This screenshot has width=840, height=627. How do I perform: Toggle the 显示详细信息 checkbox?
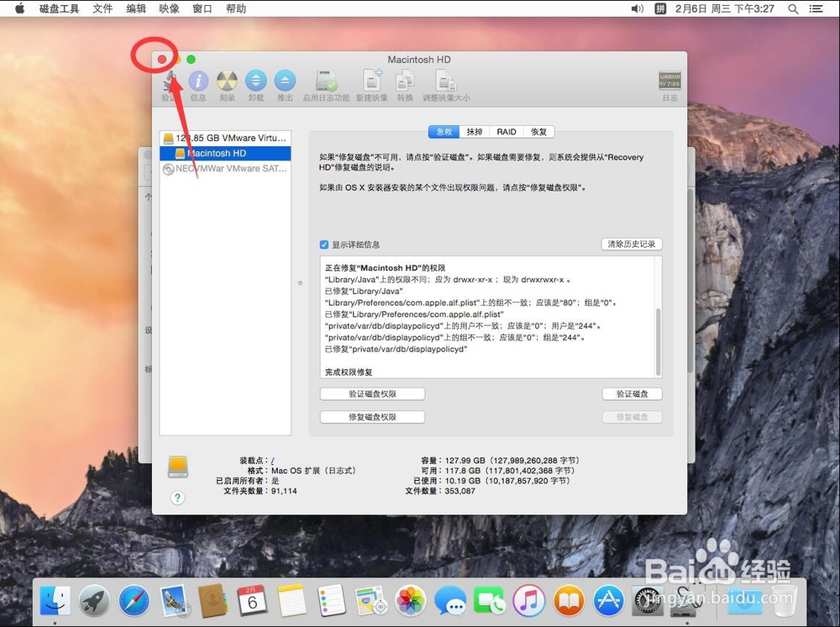point(323,245)
